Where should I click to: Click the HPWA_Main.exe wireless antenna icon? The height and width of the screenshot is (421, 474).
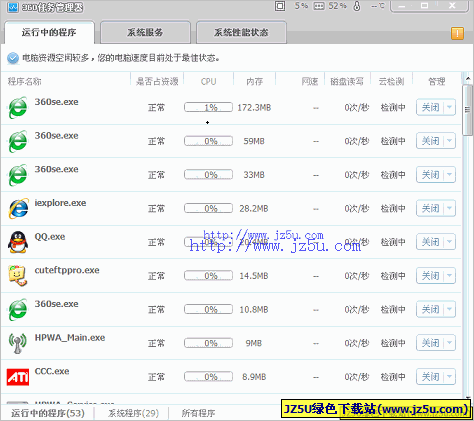click(x=17, y=343)
